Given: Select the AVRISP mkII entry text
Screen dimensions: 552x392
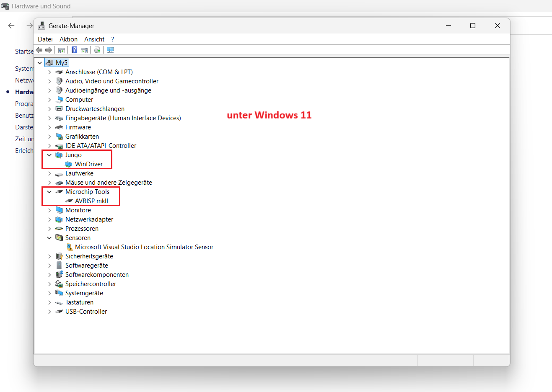Looking at the screenshot, I should point(91,201).
